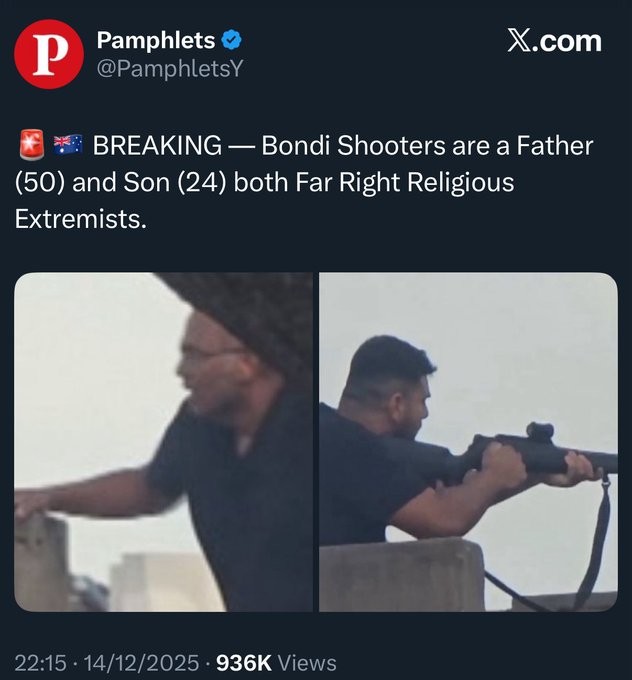Click the blue verified checkmark badge
Viewport: 632px width, 680px height.
click(231, 41)
